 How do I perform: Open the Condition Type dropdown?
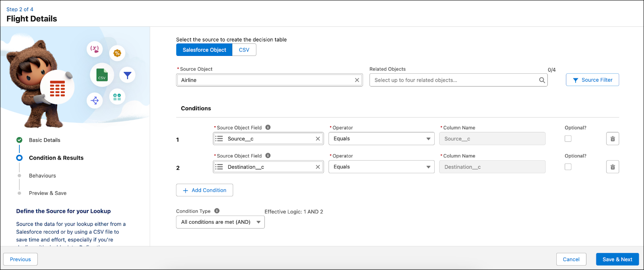220,222
